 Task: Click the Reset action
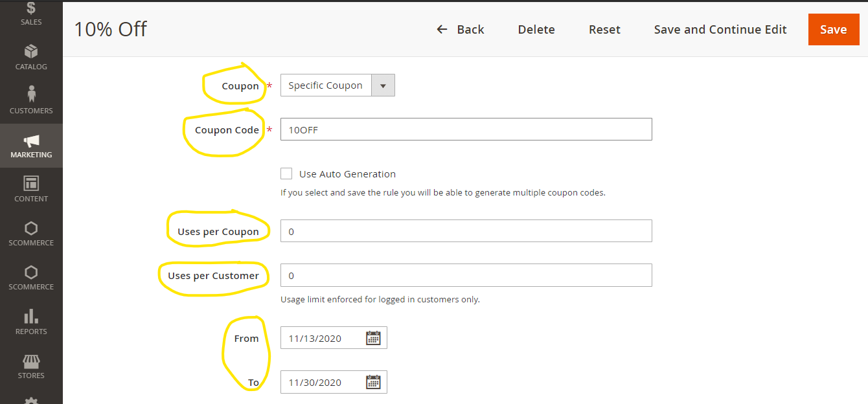coord(604,29)
